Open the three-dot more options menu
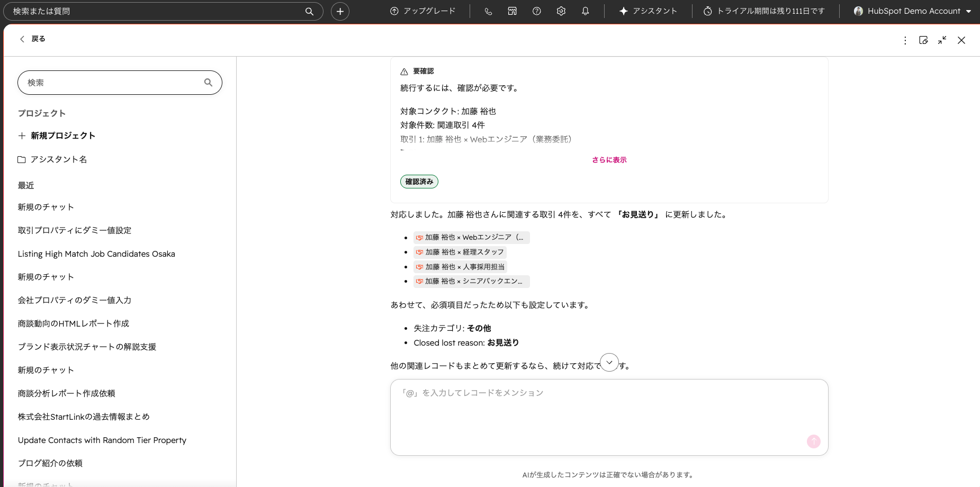The width and height of the screenshot is (980, 487). click(x=905, y=40)
